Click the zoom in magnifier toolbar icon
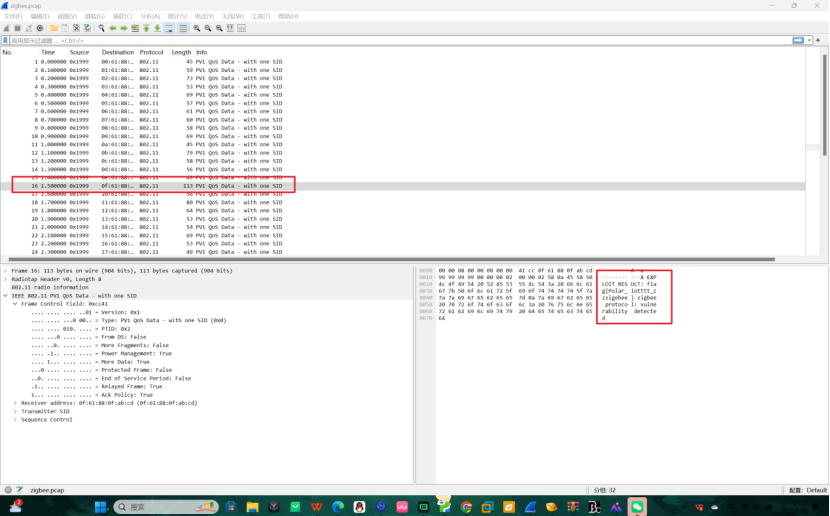The image size is (830, 516). 197,28
